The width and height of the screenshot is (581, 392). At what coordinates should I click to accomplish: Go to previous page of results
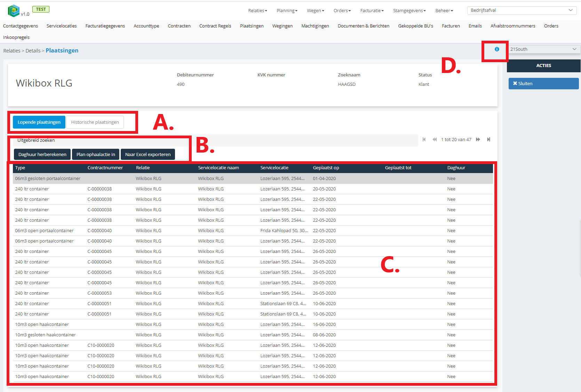(435, 139)
